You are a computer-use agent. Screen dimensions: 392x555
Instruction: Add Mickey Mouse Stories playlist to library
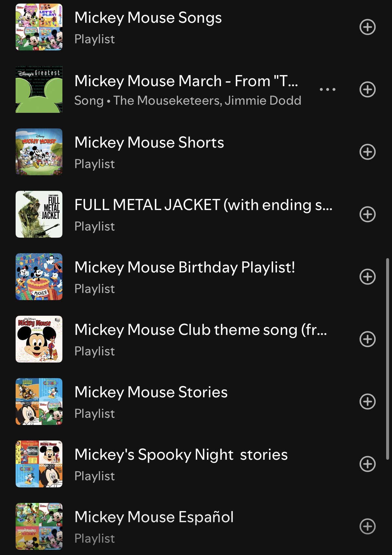pos(368,402)
